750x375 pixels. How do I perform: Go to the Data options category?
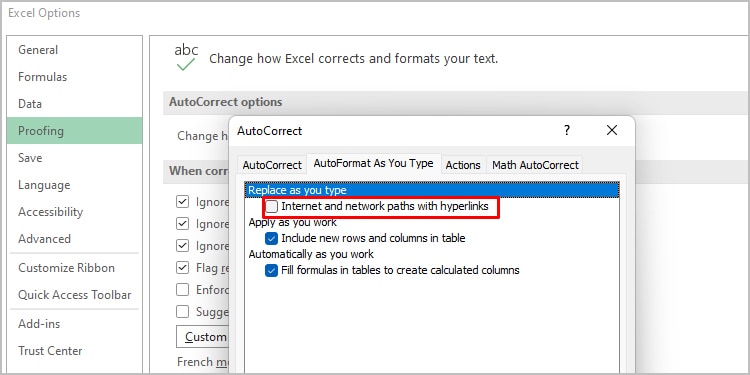(x=75, y=104)
